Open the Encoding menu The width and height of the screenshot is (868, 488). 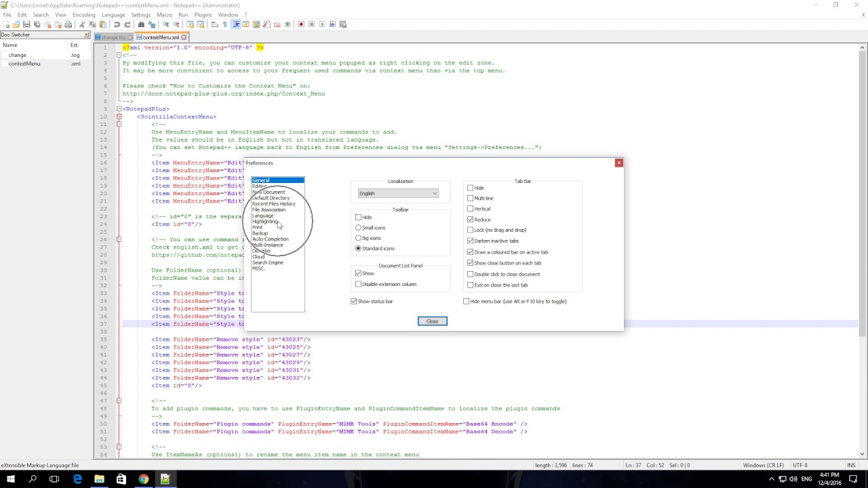[x=83, y=14]
